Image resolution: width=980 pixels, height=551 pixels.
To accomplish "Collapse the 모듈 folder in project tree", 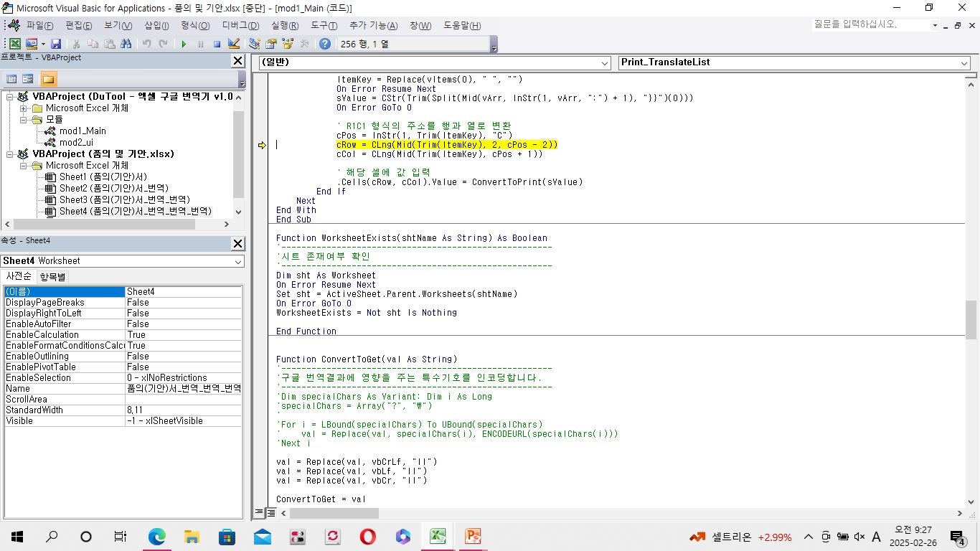I will (x=24, y=120).
